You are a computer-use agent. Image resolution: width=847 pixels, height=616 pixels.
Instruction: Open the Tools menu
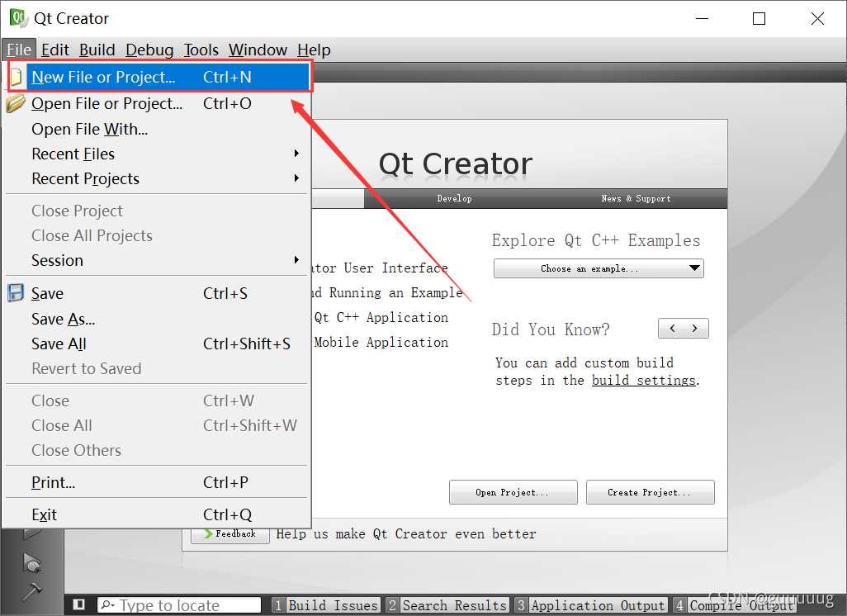pyautogui.click(x=201, y=50)
